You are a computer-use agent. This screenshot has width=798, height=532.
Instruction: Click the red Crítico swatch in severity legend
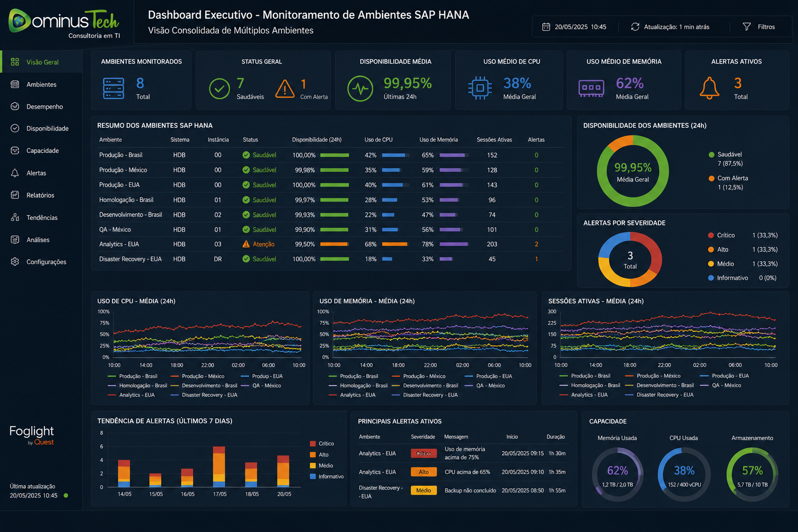tap(711, 235)
